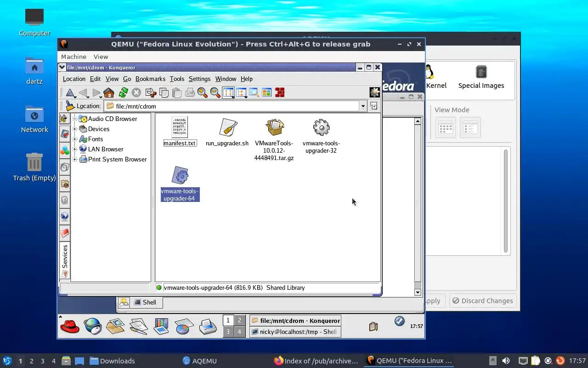Viewport: 588px width, 368px height.
Task: Expand the LAN Browser tree node
Action: 74,149
